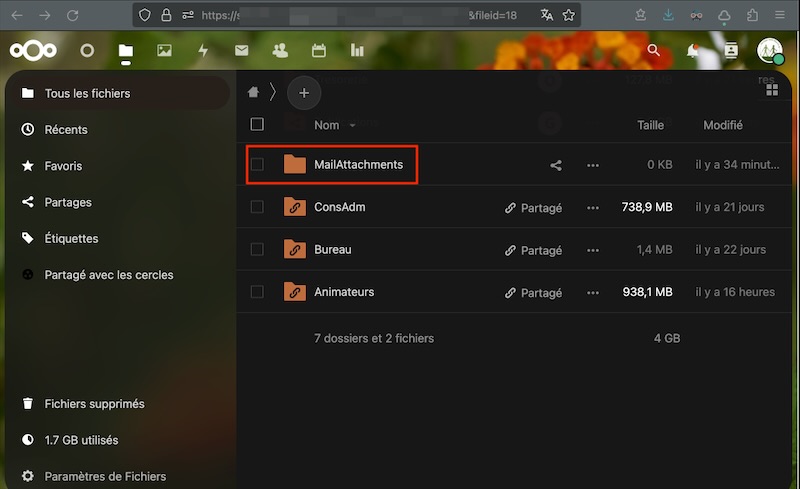Expand the Paramètres de Fichiers settings
Image resolution: width=800 pixels, height=489 pixels.
(x=105, y=476)
